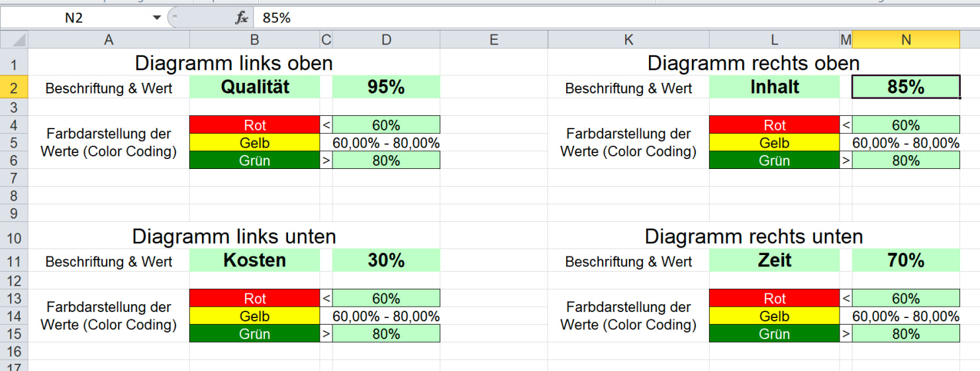Select the Zeit label cell
Image resolution: width=980 pixels, height=371 pixels.
[x=774, y=260]
